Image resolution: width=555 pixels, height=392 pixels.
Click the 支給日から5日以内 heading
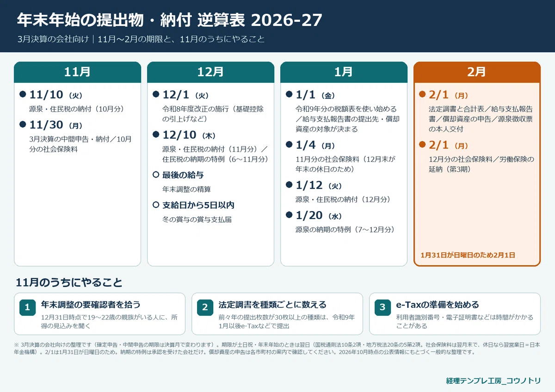[x=198, y=205]
